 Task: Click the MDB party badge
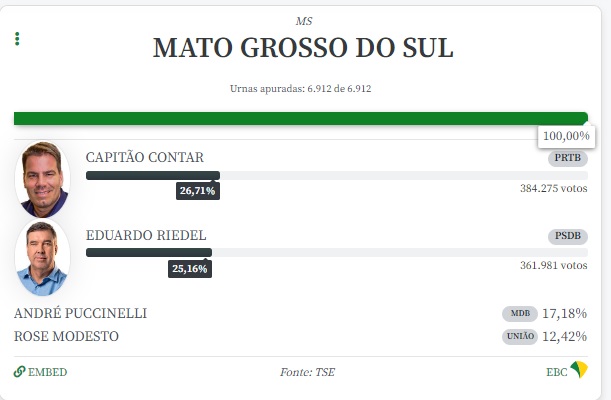[x=520, y=314]
